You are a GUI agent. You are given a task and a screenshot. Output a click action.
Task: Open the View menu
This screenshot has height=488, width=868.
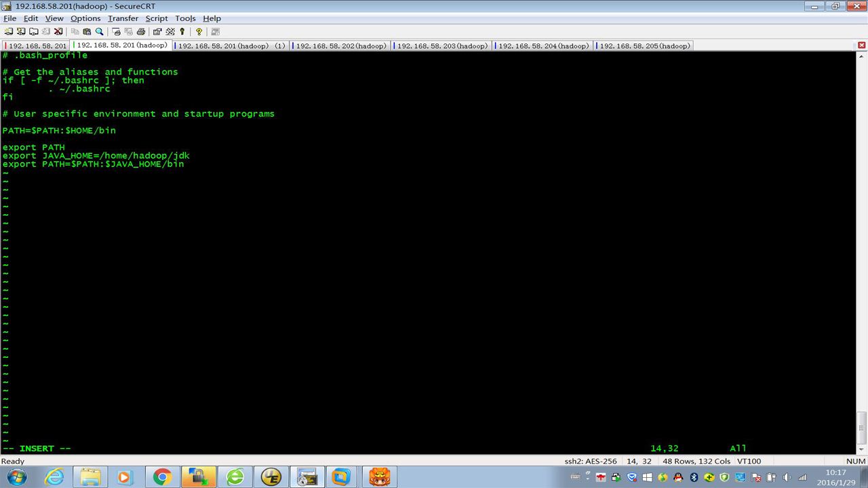(54, 18)
